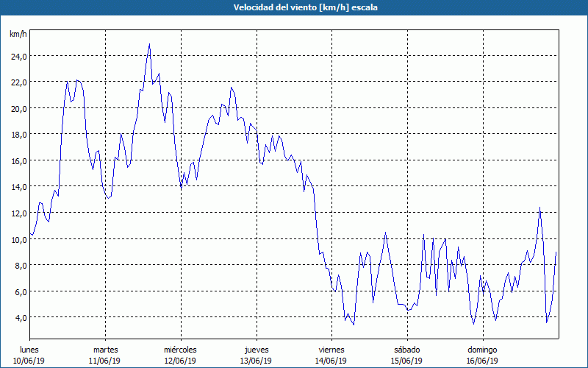Click the 'martes' day label
This screenshot has height=368, width=588.
[105, 350]
